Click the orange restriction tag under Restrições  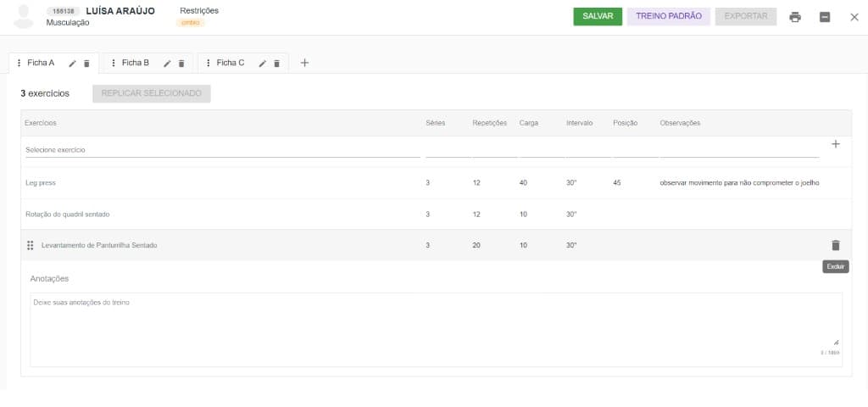[x=190, y=23]
